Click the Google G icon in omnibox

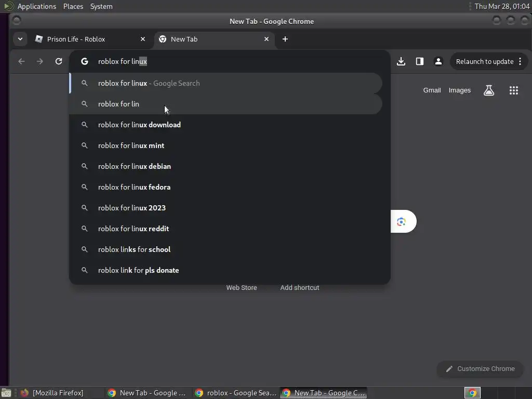click(x=85, y=61)
